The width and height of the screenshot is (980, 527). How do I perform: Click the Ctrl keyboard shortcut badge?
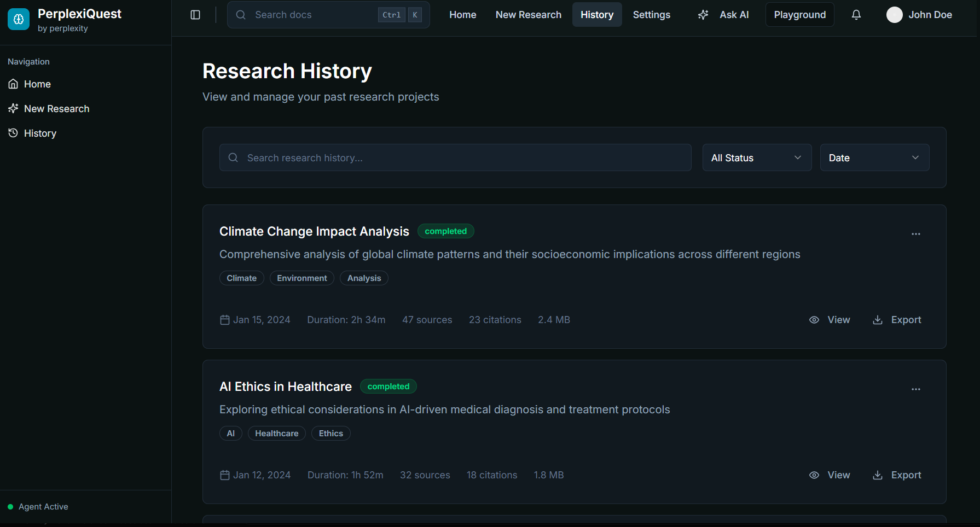[392, 15]
